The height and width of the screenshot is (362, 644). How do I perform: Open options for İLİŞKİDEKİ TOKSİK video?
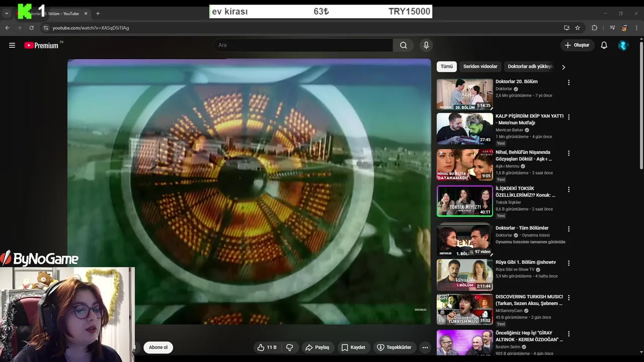tap(569, 189)
